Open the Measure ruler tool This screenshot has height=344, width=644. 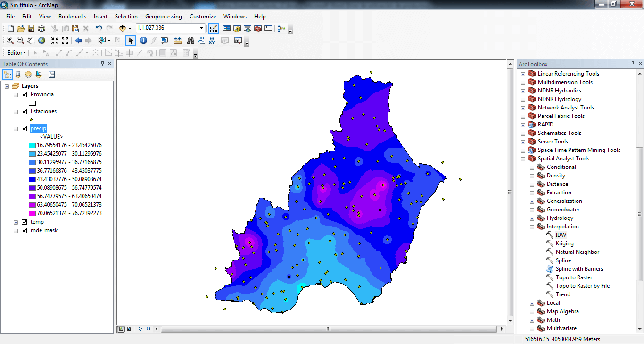coord(178,41)
